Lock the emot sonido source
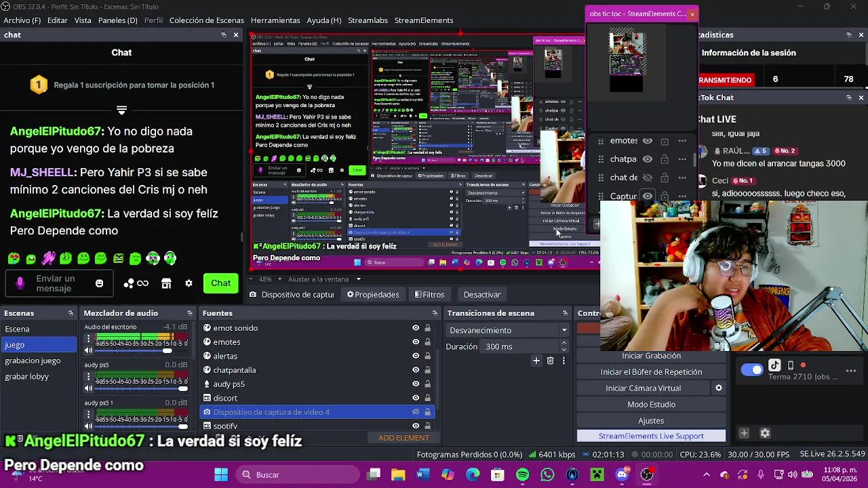Viewport: 868px width, 488px height. [x=427, y=328]
